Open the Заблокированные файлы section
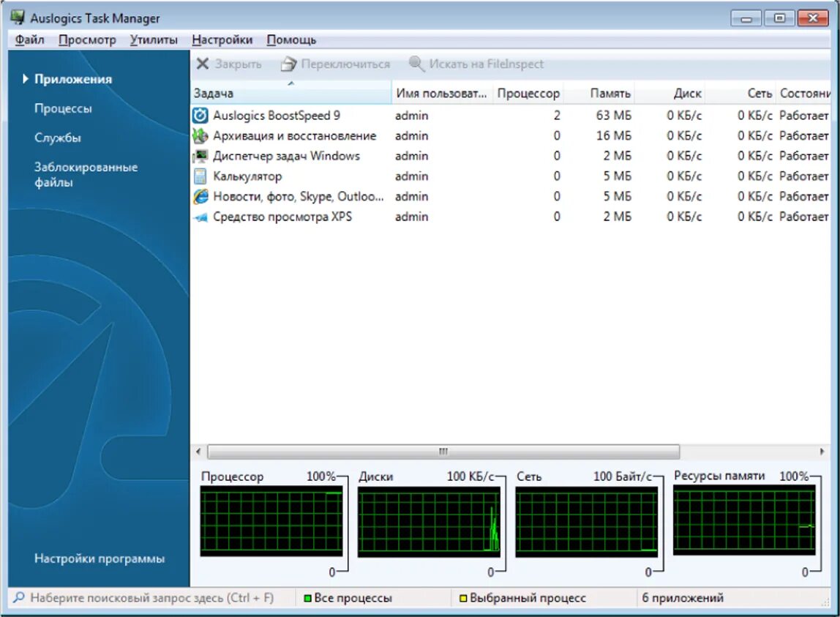This screenshot has width=840, height=617. pyautogui.click(x=86, y=175)
